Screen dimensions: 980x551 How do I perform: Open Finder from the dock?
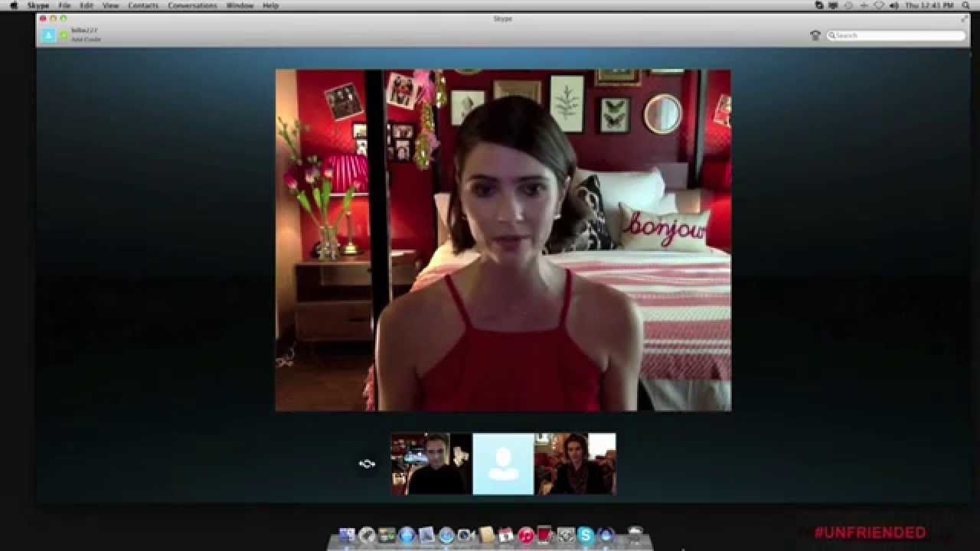click(x=347, y=536)
